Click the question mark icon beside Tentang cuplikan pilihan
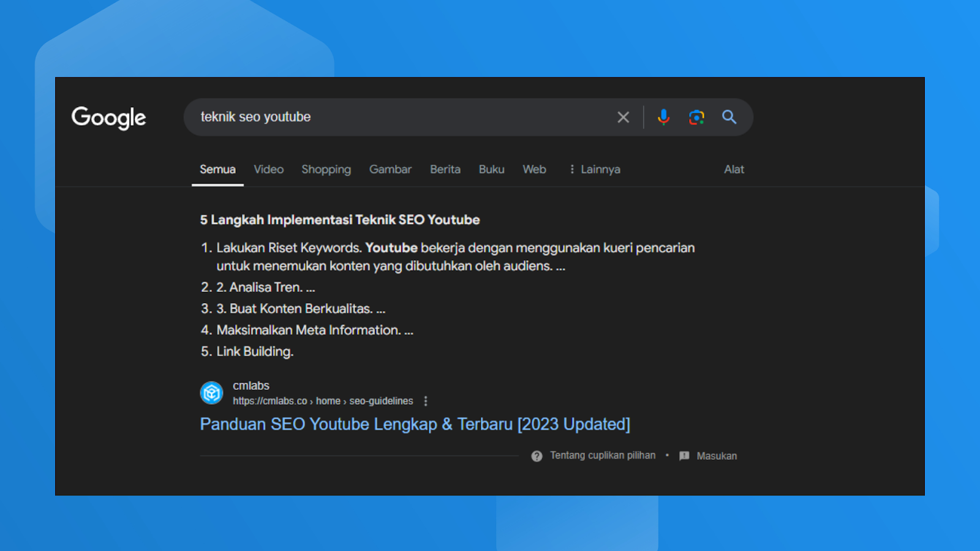 click(x=537, y=456)
